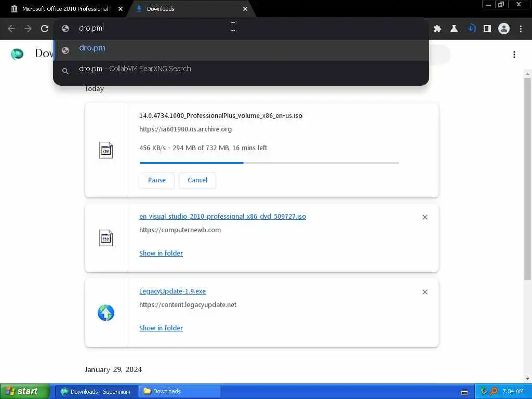
Task: Click the LegacyUpdate globe file icon
Action: click(106, 313)
